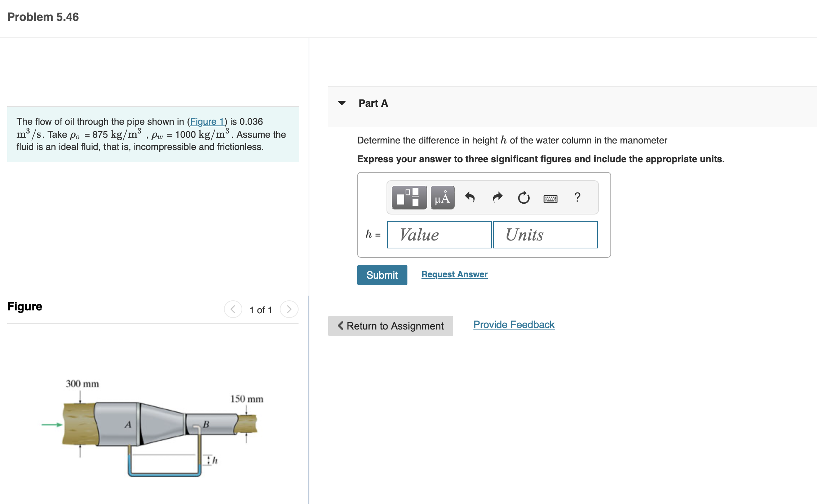Undo the last answer edit

click(x=471, y=198)
